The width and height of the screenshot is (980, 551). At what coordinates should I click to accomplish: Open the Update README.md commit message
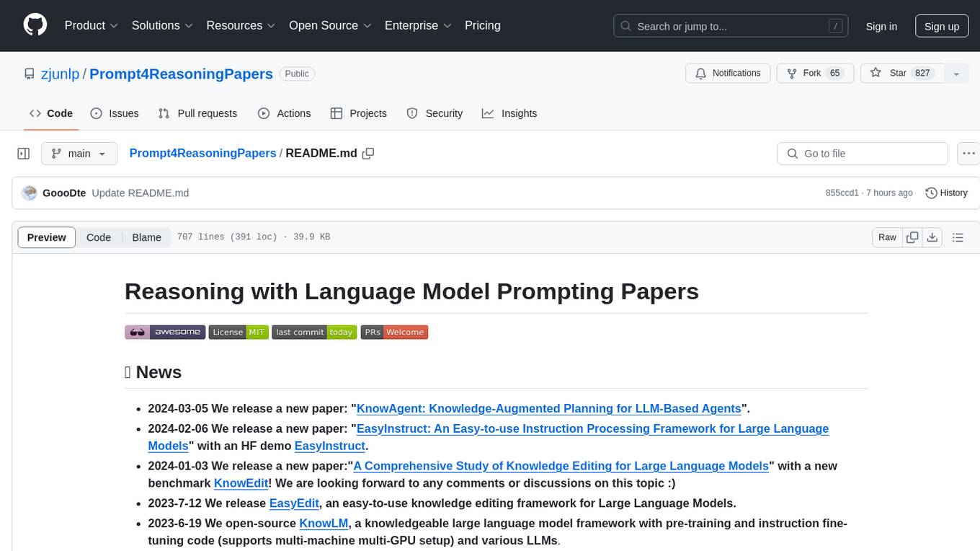click(x=141, y=193)
